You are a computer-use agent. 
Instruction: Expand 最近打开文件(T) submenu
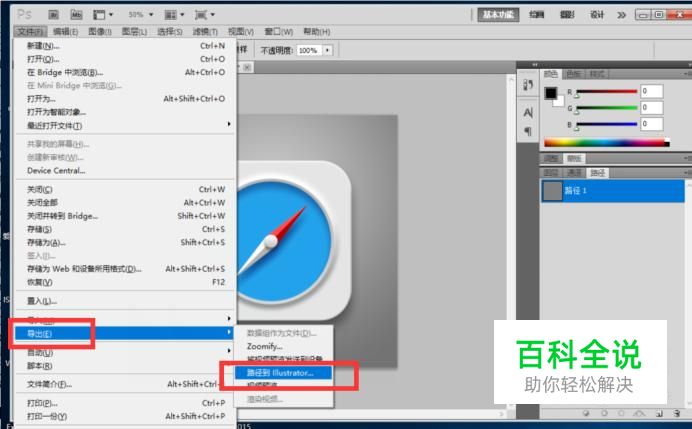pos(126,125)
